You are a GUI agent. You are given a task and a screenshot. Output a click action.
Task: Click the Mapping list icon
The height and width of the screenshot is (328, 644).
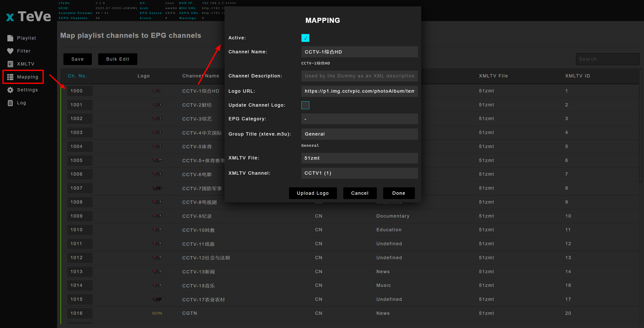pyautogui.click(x=10, y=77)
